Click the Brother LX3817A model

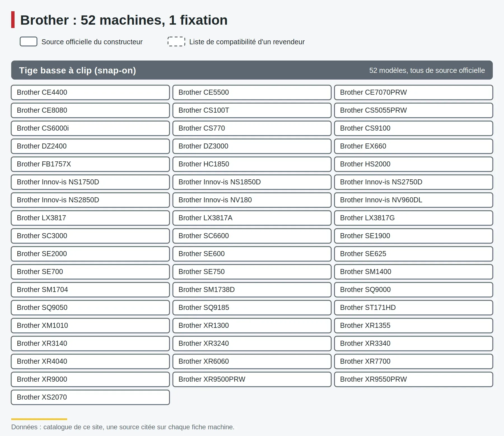(252, 218)
